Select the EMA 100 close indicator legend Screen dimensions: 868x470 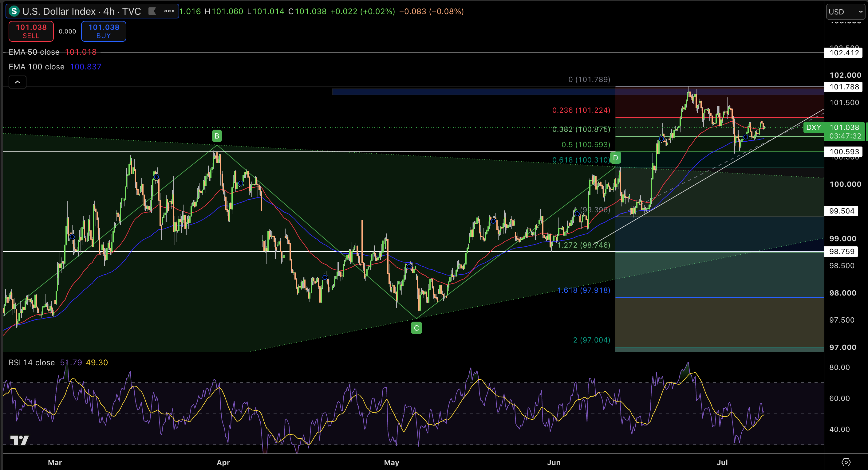point(36,67)
